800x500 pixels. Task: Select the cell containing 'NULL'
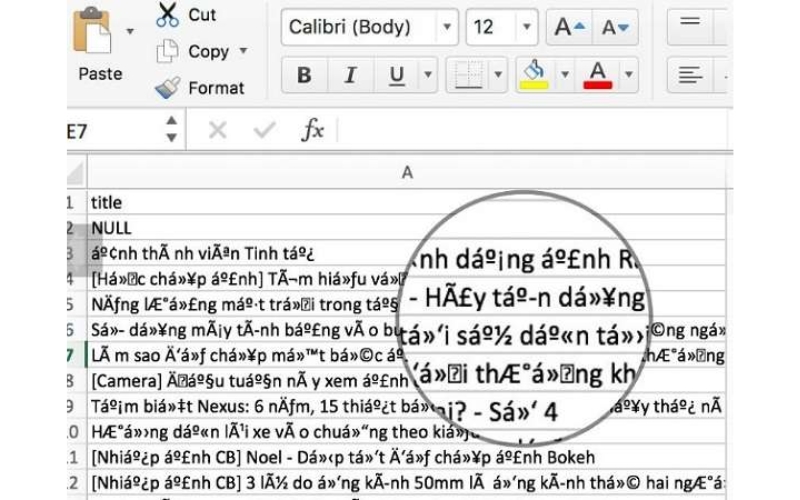click(407, 228)
